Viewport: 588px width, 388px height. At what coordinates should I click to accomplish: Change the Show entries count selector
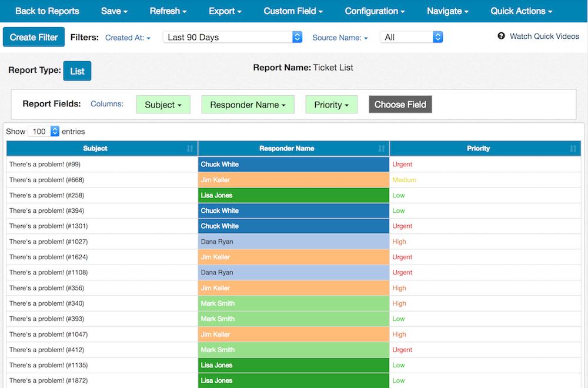tap(44, 132)
